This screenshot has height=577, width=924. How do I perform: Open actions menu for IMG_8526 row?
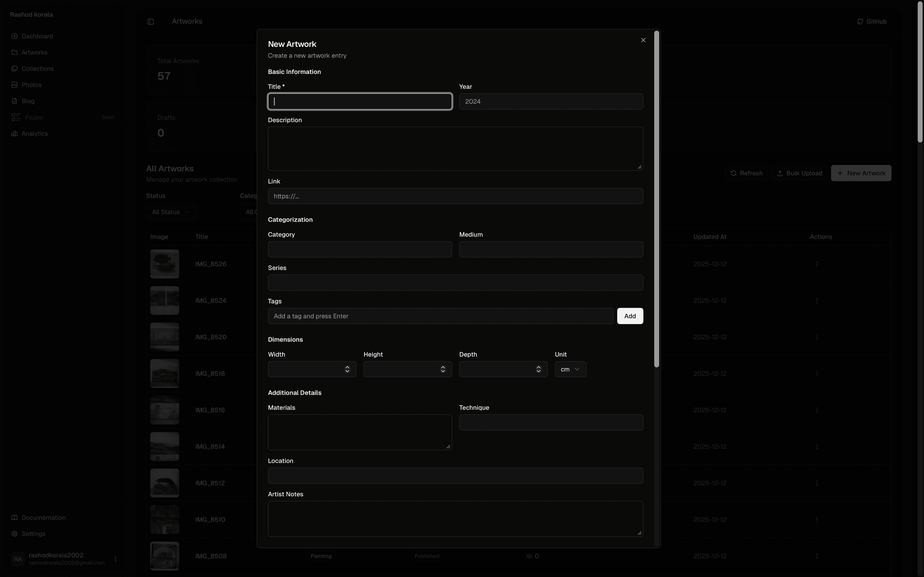[817, 264]
